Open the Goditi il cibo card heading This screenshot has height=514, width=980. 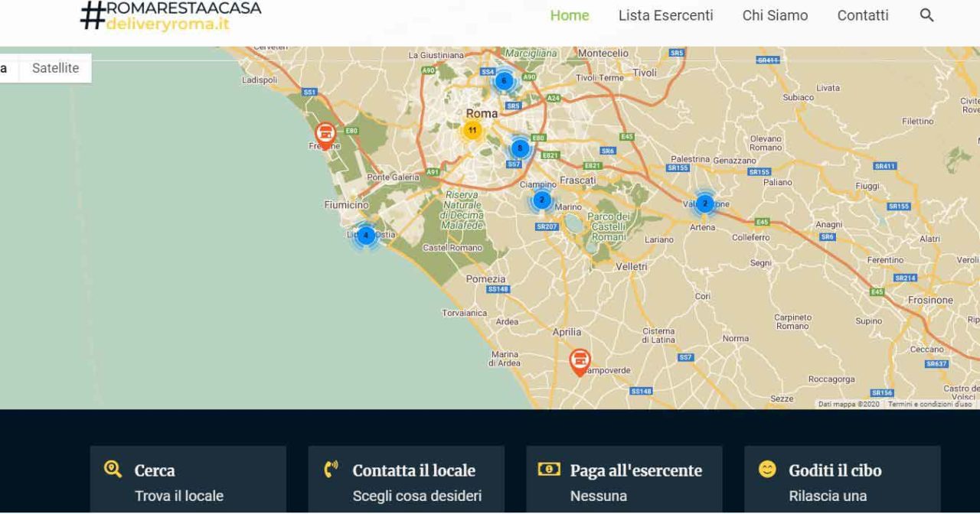(x=835, y=470)
